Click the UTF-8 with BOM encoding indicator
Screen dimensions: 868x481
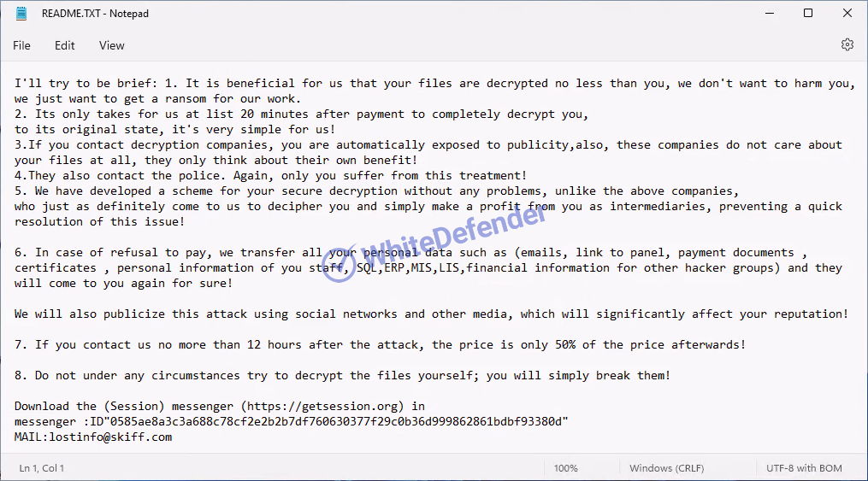pyautogui.click(x=804, y=468)
